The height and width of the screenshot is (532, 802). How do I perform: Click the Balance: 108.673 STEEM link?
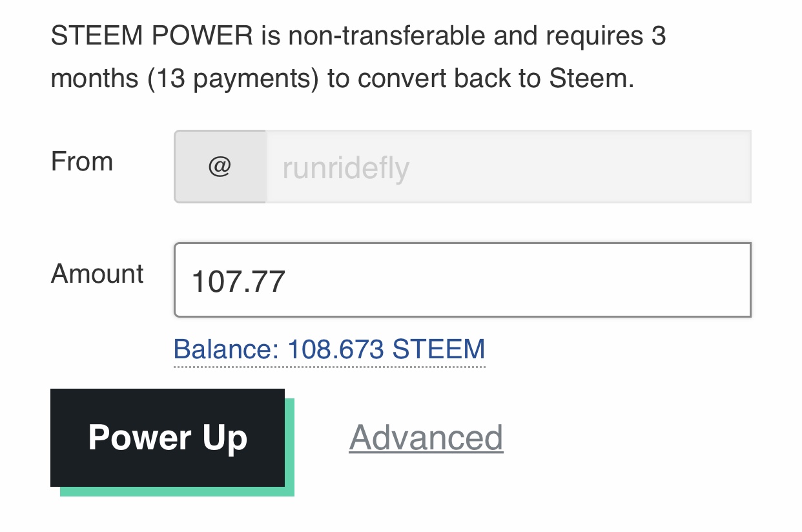(329, 349)
